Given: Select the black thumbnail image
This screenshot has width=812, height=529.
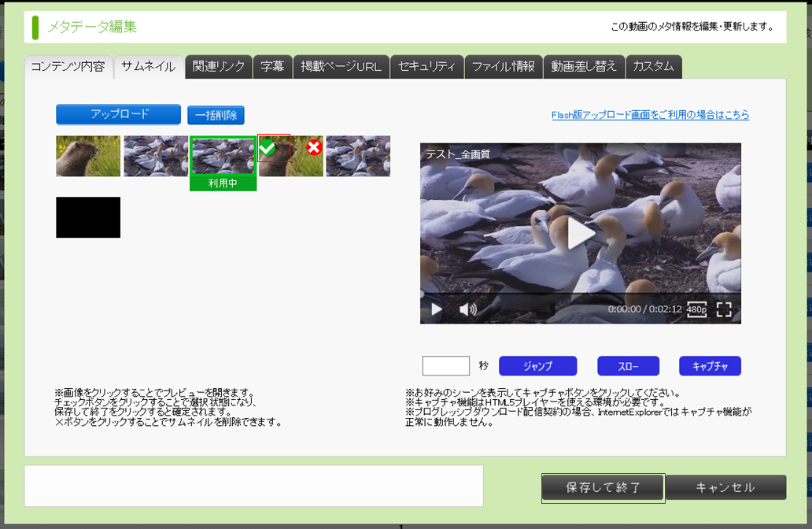Looking at the screenshot, I should coord(88,217).
